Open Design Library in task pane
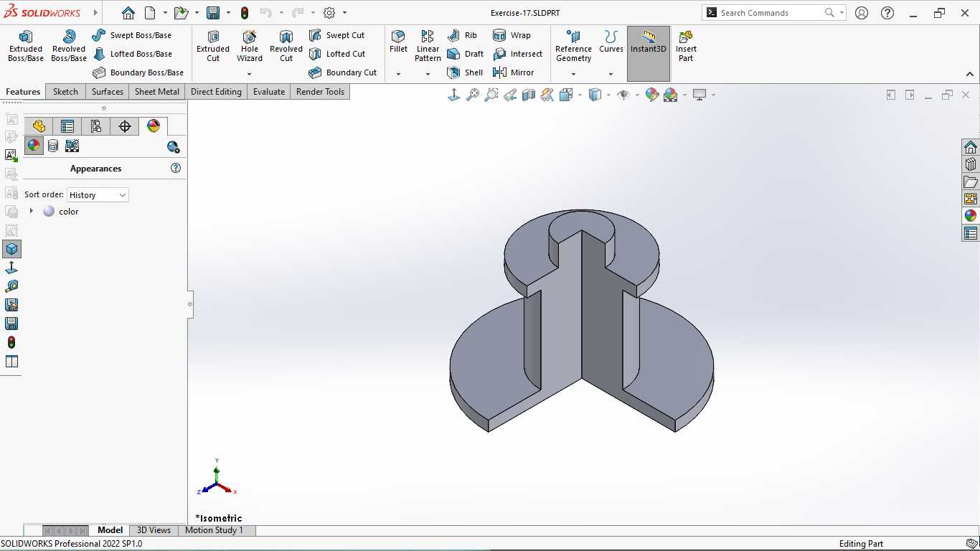This screenshot has width=980, height=551. pos(971,164)
